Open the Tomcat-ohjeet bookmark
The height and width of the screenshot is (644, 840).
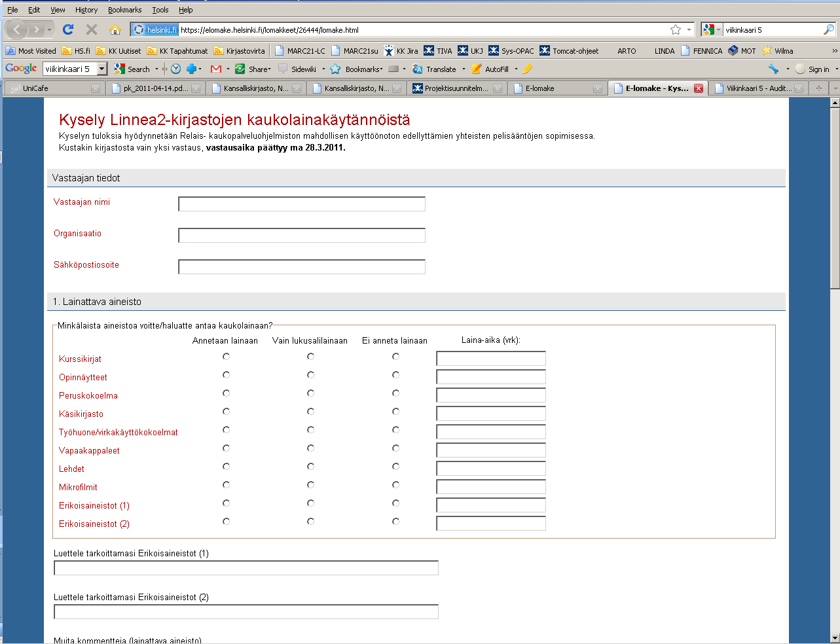(x=569, y=50)
